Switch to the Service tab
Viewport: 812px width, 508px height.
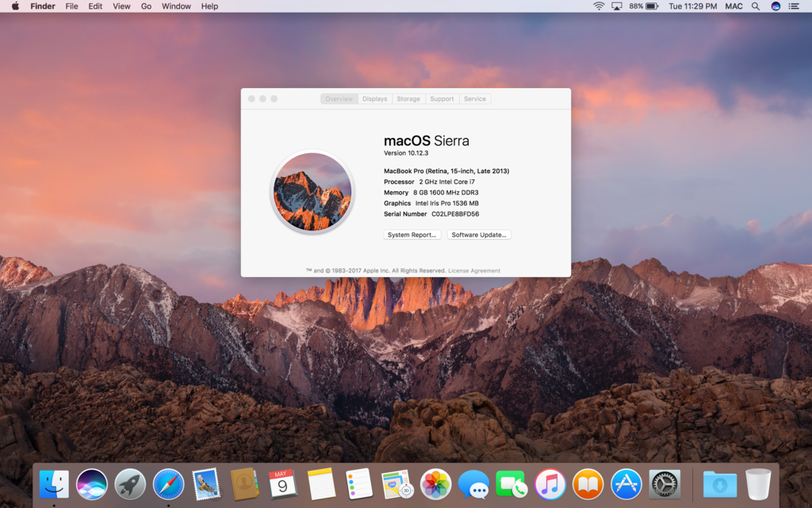[475, 98]
